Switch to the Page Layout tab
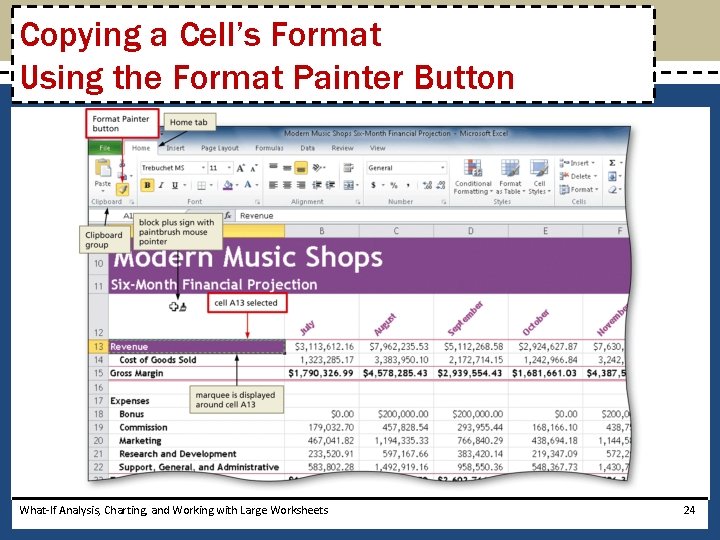Screen dimensions: 720x540 pyautogui.click(x=220, y=148)
